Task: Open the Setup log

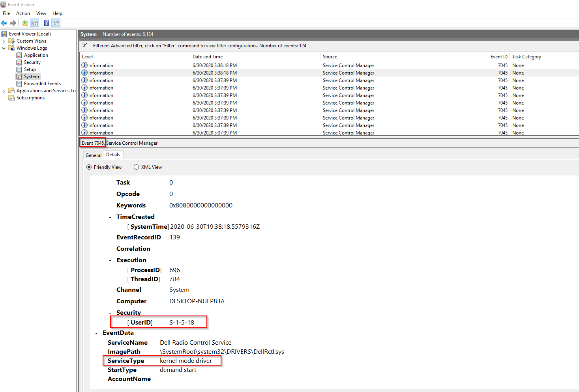Action: coord(30,69)
